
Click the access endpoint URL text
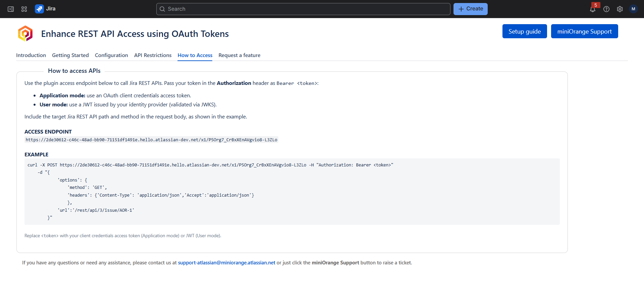[152, 140]
